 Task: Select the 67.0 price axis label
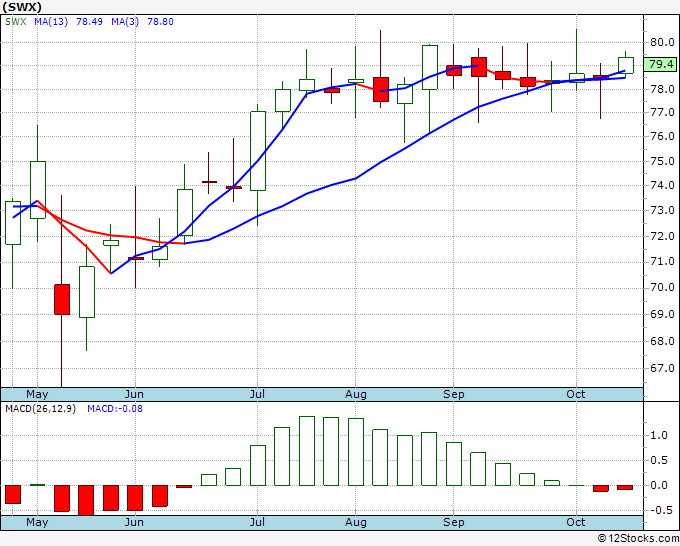pos(662,369)
